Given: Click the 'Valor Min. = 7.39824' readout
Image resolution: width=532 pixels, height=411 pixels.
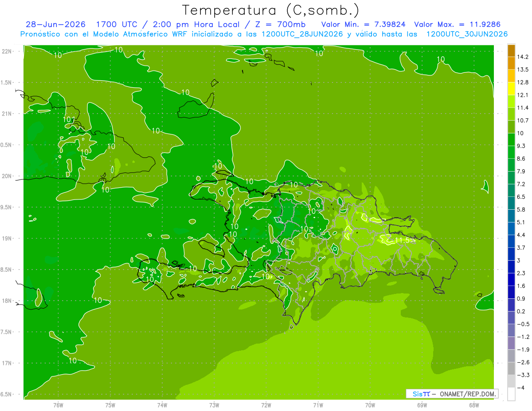Looking at the screenshot, I should click(x=364, y=24).
